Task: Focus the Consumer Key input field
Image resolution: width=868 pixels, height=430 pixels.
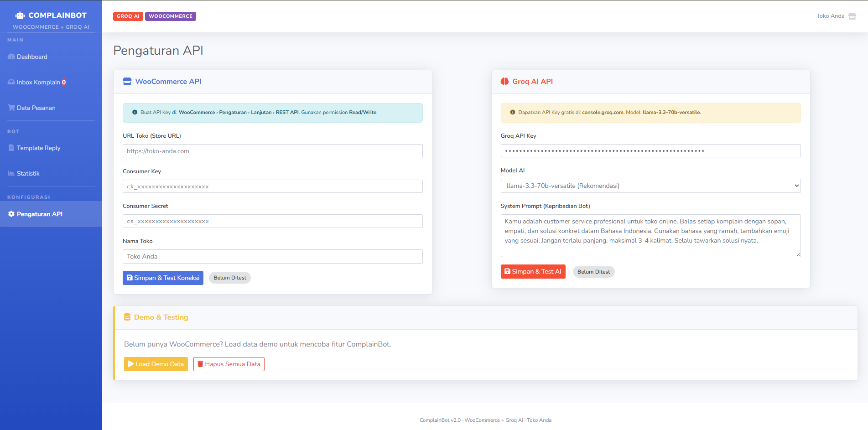Action: click(273, 186)
